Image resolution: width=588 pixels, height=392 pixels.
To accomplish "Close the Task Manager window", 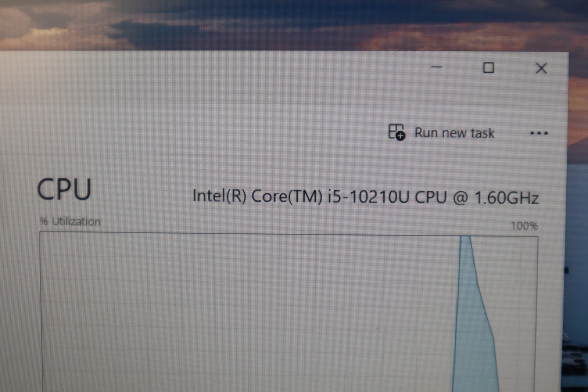I will pyautogui.click(x=541, y=68).
